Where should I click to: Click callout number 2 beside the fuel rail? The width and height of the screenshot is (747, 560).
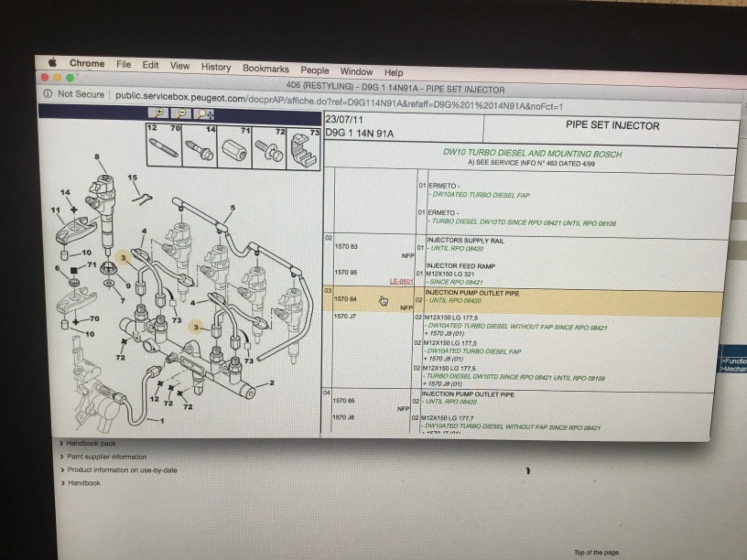[272, 383]
